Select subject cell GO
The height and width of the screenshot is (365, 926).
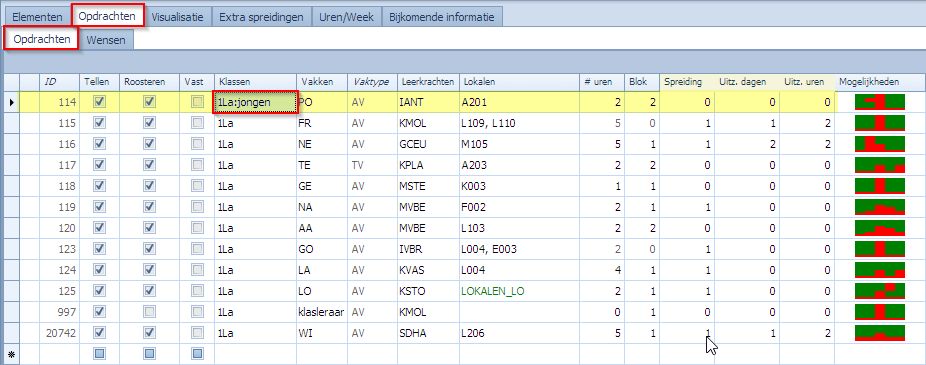pyautogui.click(x=322, y=249)
